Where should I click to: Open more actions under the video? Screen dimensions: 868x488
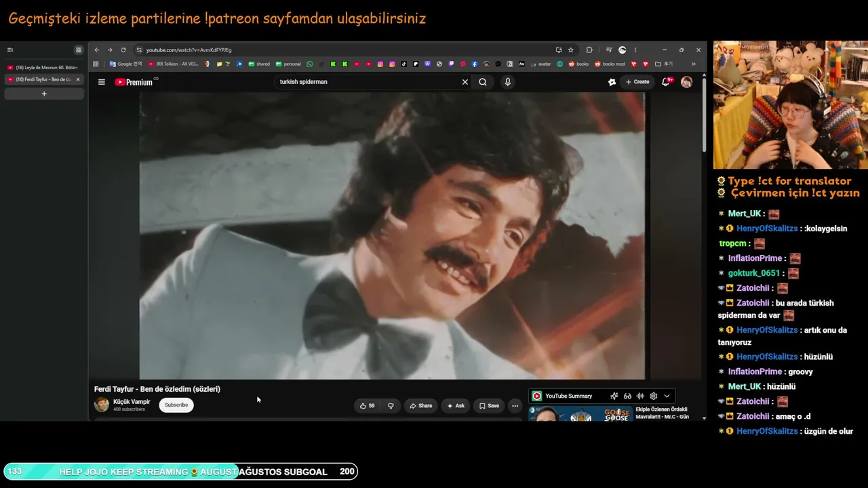[515, 406]
